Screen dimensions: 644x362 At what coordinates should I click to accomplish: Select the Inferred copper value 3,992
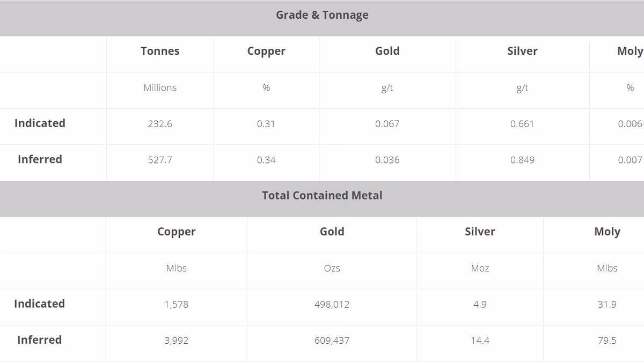(177, 341)
